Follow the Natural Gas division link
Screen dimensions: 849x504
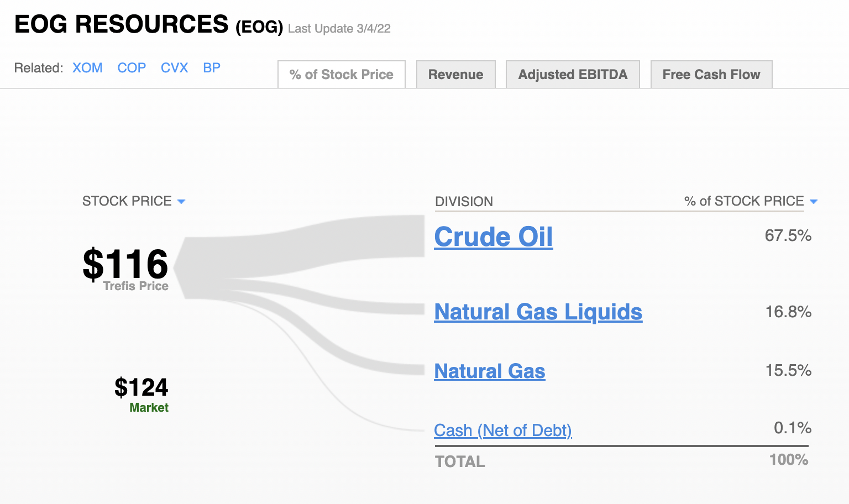490,371
